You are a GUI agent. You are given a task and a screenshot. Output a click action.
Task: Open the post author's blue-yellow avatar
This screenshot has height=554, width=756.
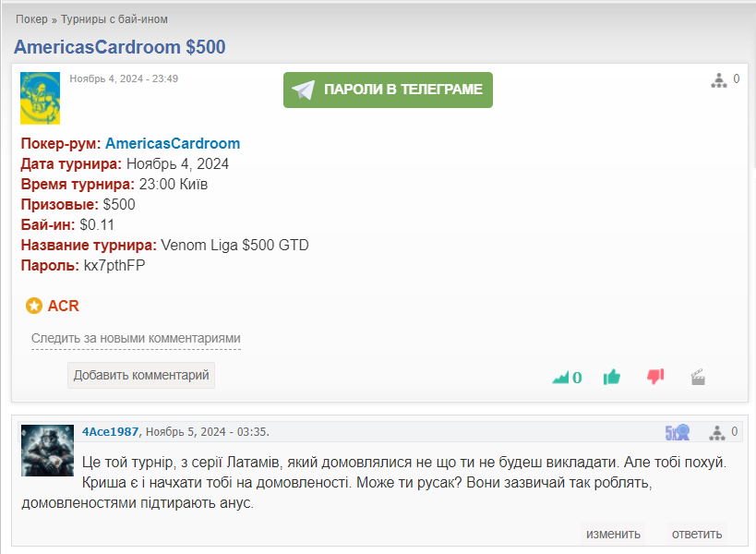[40, 99]
